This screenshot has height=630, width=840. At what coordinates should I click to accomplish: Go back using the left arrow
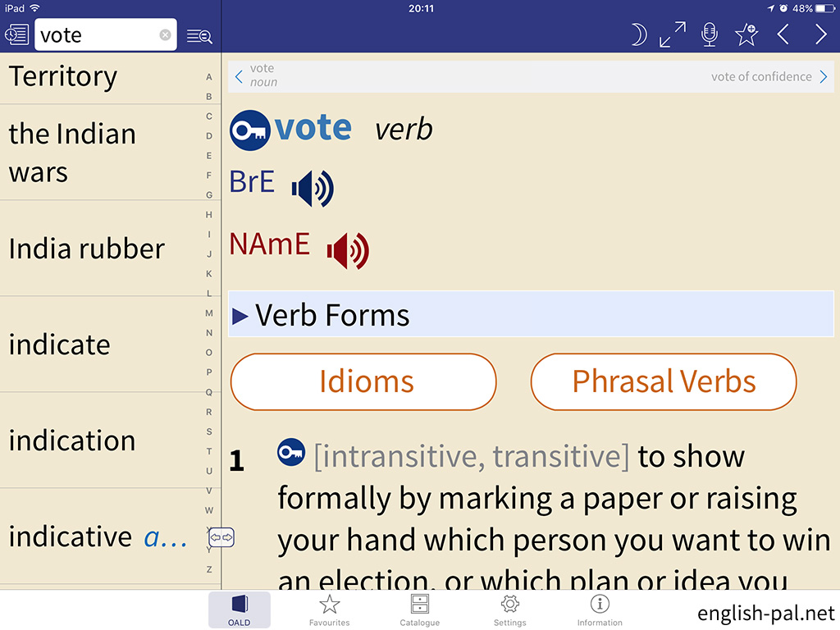783,34
